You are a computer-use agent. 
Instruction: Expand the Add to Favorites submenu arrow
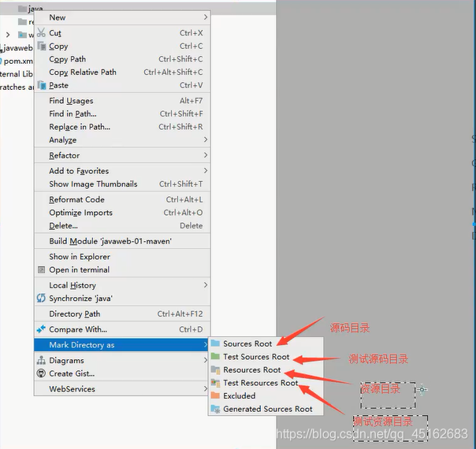click(206, 170)
